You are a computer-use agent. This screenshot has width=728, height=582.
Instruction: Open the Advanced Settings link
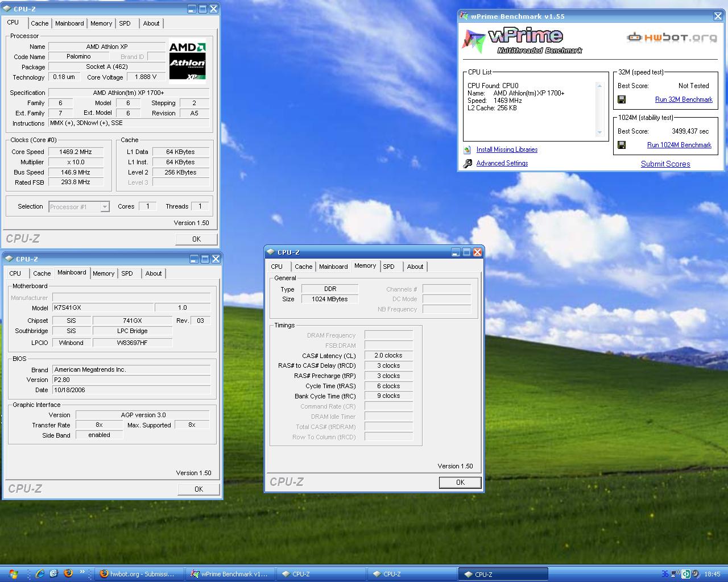(x=502, y=164)
